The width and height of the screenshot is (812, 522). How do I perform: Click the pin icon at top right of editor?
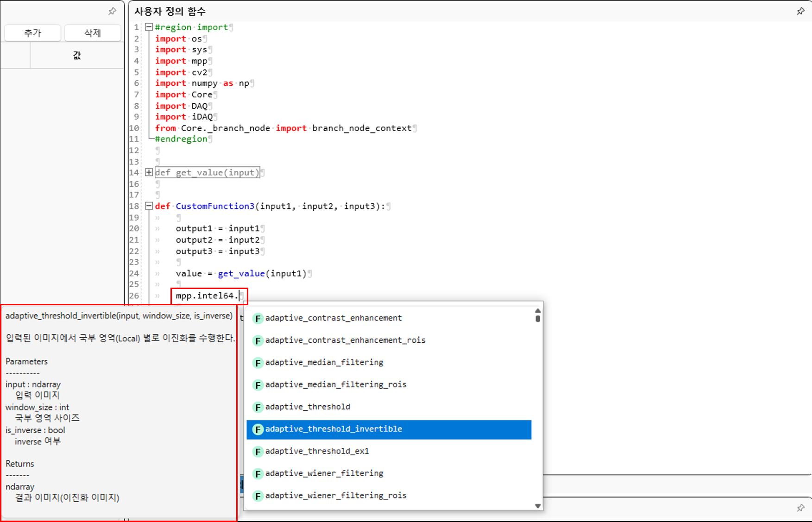[x=800, y=11]
